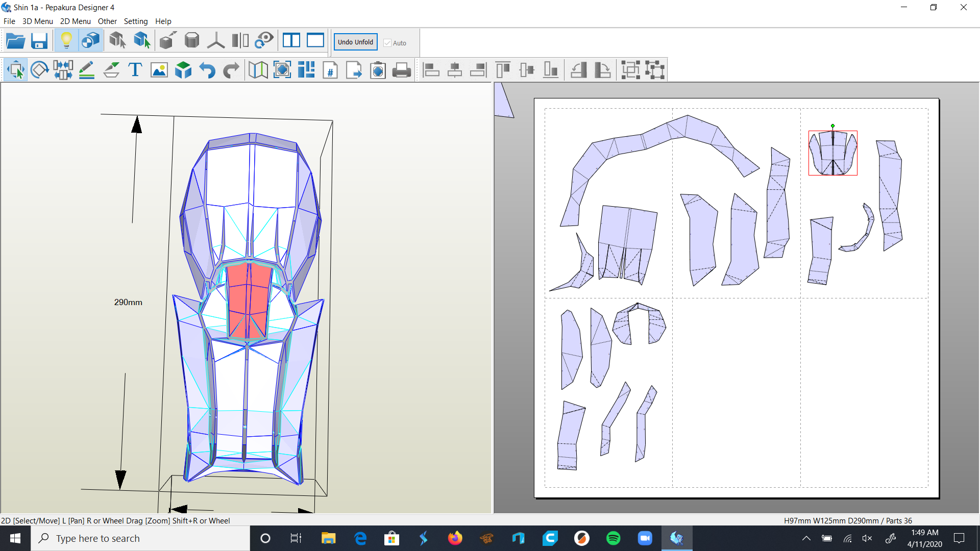Open Spotify from the taskbar

[x=613, y=538]
